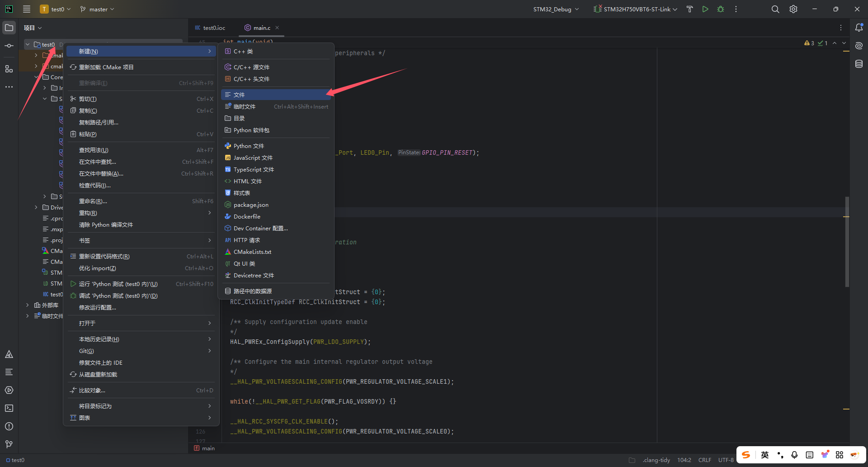Collapse the Core folder node
Viewport: 868px width, 467px height.
tap(36, 77)
